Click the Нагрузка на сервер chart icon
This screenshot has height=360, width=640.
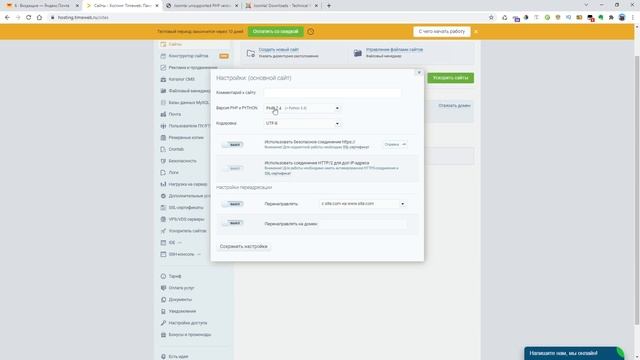tap(163, 184)
